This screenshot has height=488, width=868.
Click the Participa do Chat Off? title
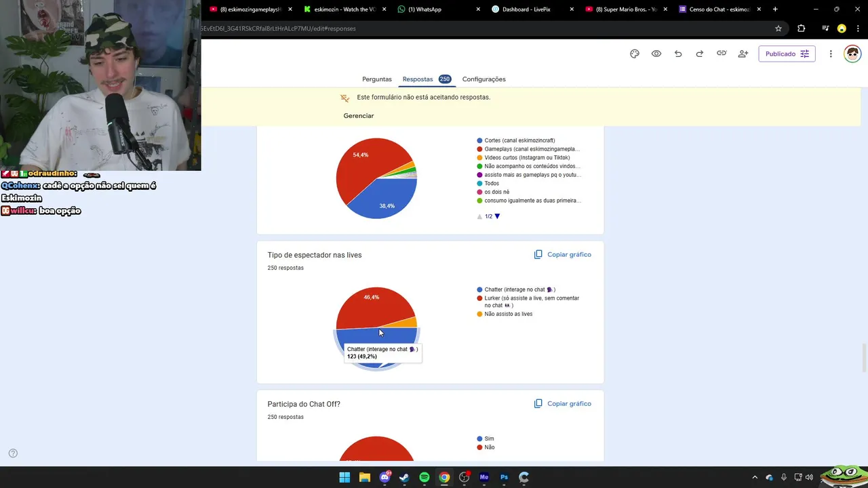click(x=304, y=404)
